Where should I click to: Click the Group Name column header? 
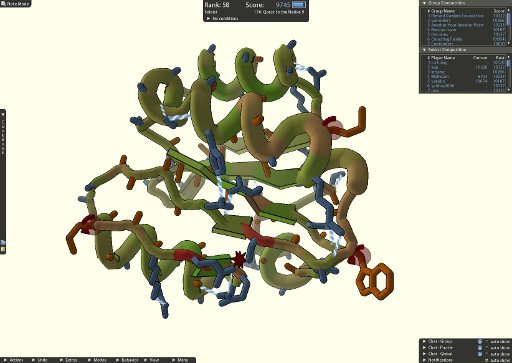pyautogui.click(x=443, y=11)
